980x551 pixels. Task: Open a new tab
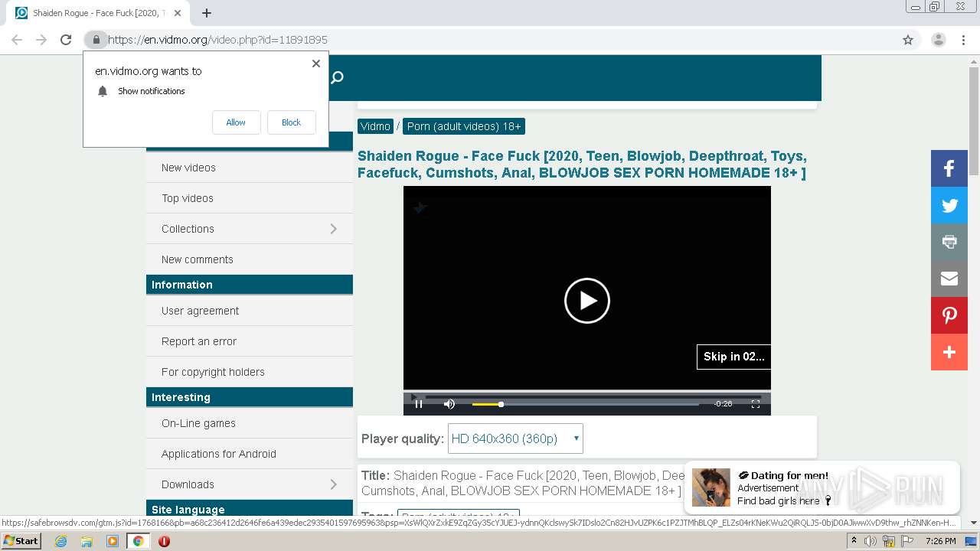[206, 13]
